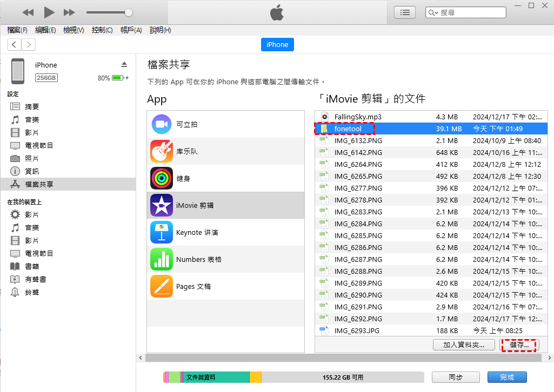Select the iMovie 剪辑 app icon

pos(162,206)
